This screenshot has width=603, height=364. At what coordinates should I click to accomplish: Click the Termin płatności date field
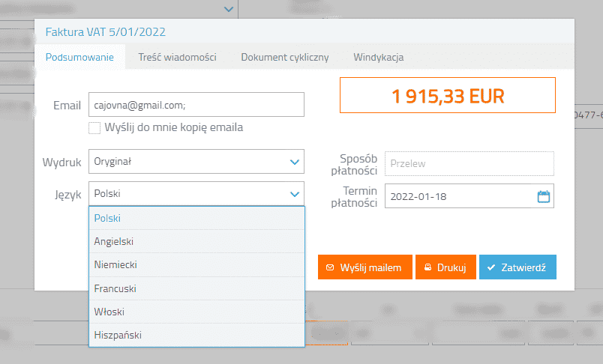pyautogui.click(x=459, y=196)
